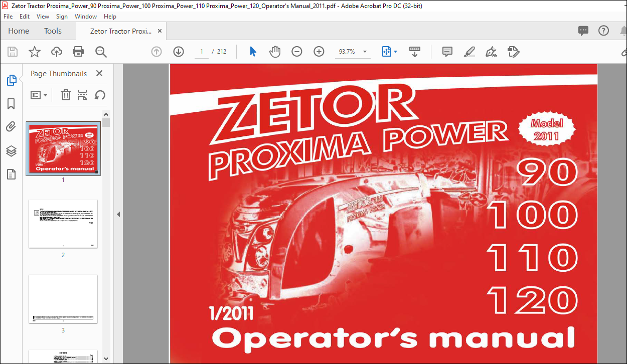Viewport: 627px width, 364px height.
Task: Print the document with printer icon
Action: pyautogui.click(x=78, y=52)
